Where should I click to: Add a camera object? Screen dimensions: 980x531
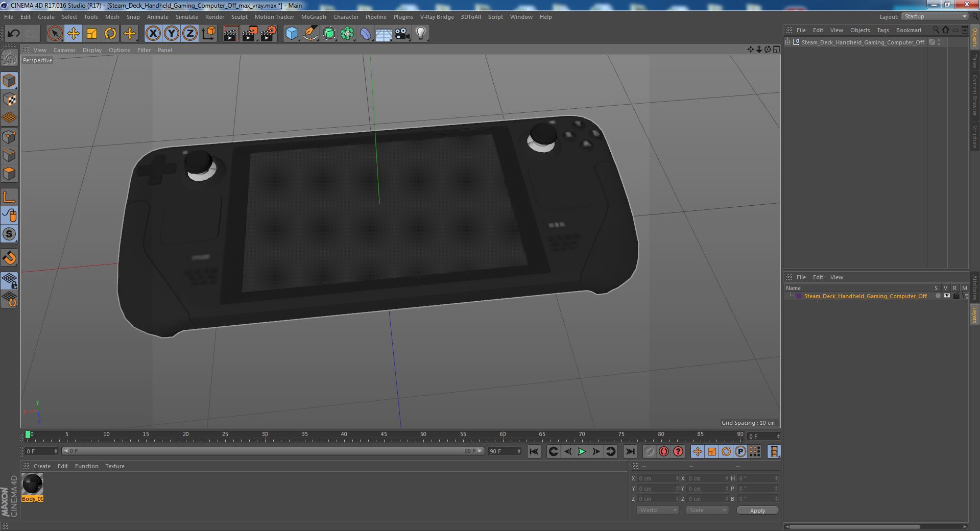[402, 34]
